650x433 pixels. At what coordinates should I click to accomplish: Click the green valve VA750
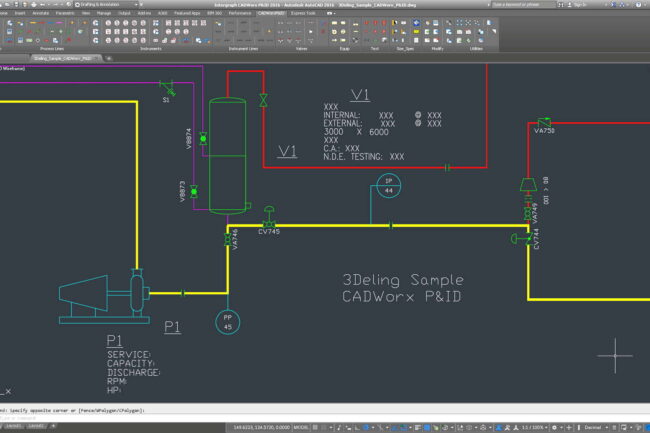[x=543, y=121]
